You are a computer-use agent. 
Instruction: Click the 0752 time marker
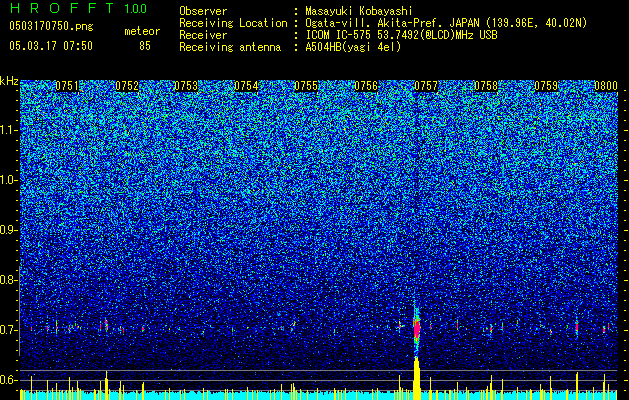click(x=127, y=86)
